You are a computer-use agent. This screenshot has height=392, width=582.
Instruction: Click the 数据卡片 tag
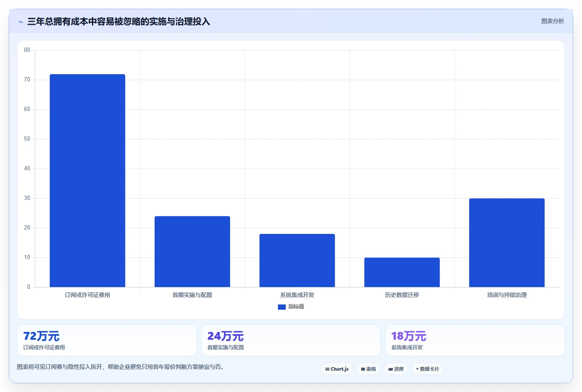click(x=427, y=369)
